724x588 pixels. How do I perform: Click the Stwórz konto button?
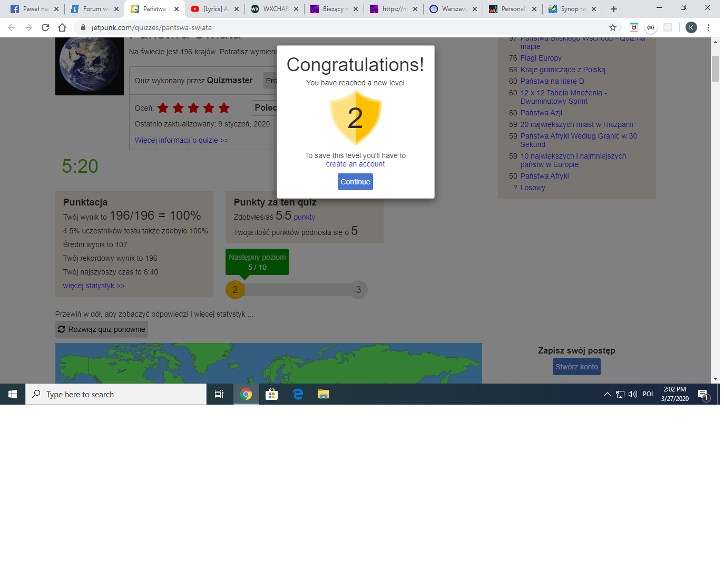(576, 367)
